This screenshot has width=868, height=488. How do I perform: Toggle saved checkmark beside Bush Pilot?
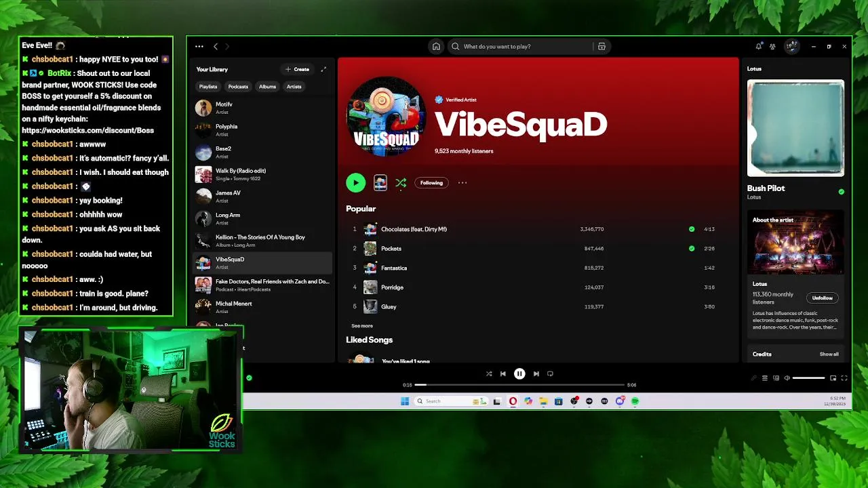842,192
